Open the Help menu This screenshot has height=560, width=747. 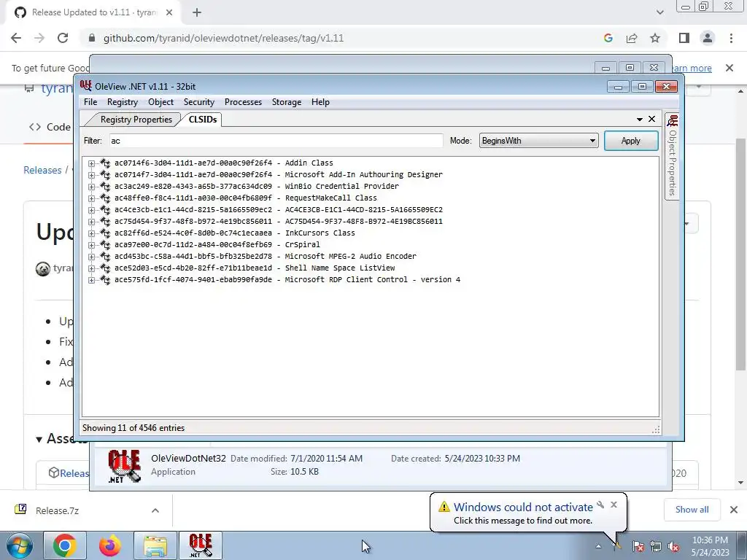click(320, 102)
